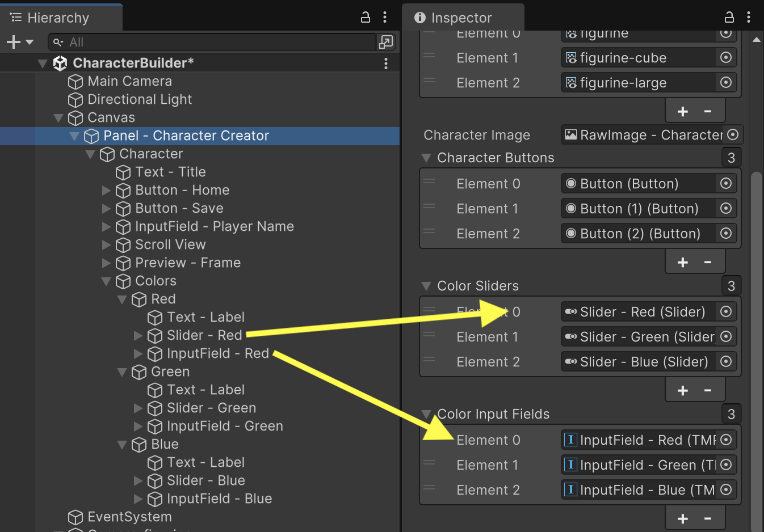Open object picker for Character Image field
The width and height of the screenshot is (764, 532).
pyautogui.click(x=733, y=135)
